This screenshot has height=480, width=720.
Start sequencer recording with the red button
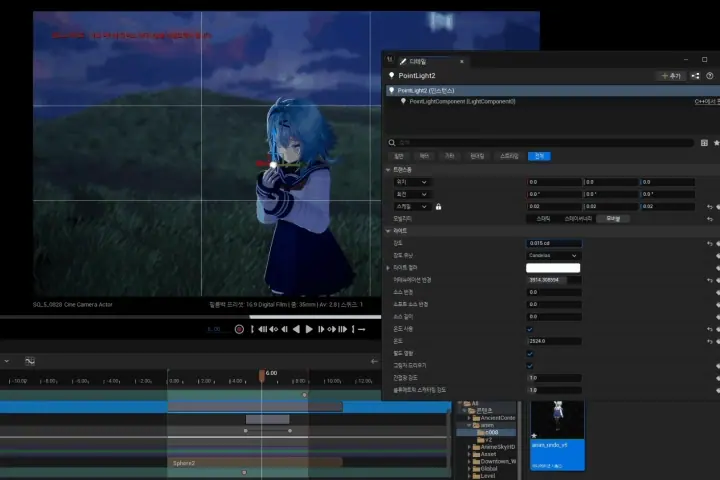coord(239,329)
